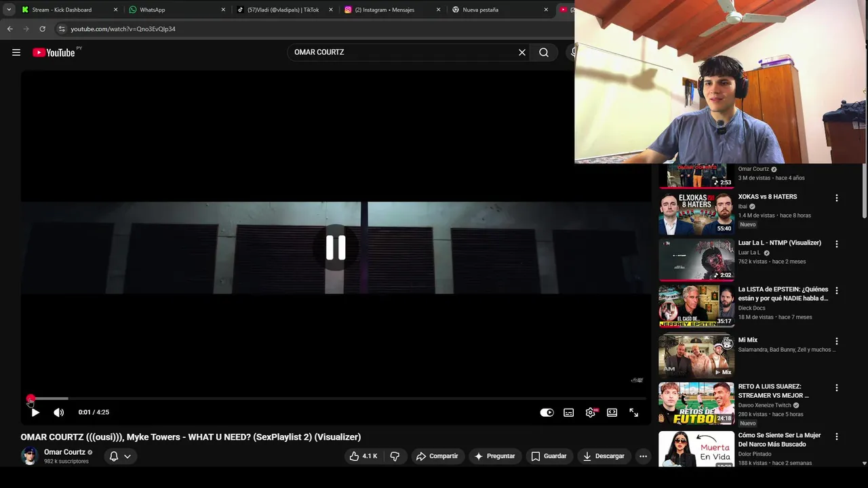The height and width of the screenshot is (488, 868).
Task: Click the Dieck Docs channel name
Action: 752,308
